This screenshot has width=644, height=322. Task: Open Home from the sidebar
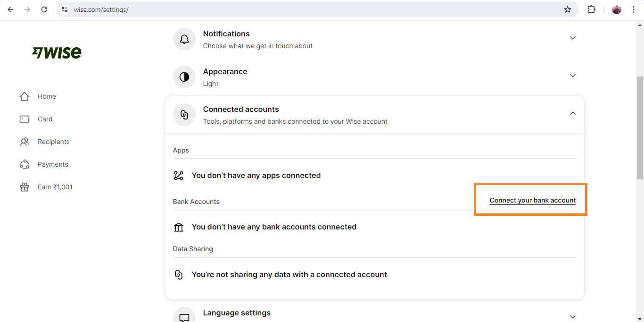point(46,96)
